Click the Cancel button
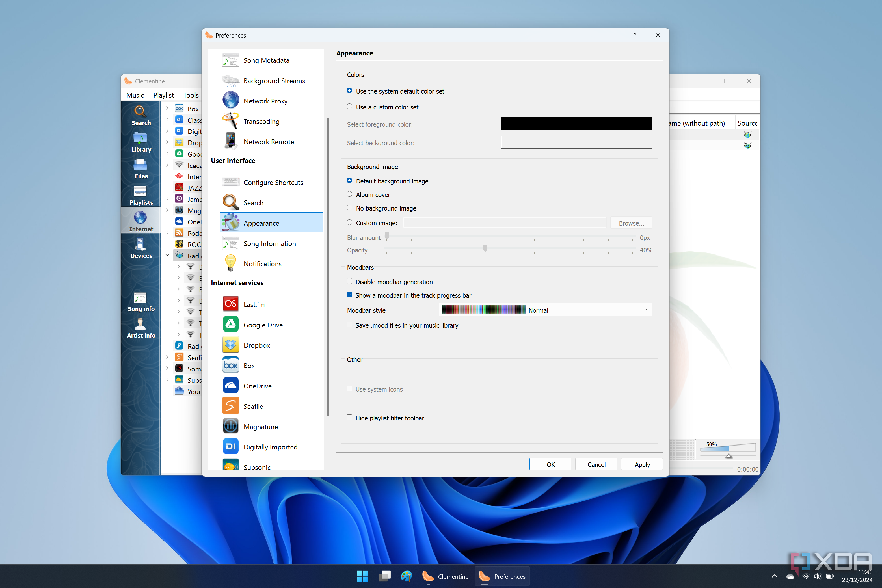The width and height of the screenshot is (882, 588). point(596,464)
